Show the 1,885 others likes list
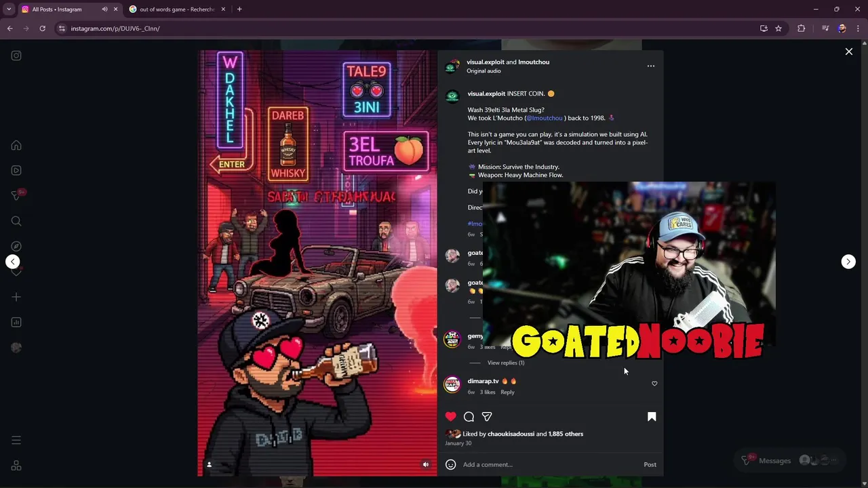The height and width of the screenshot is (488, 868). point(566,434)
